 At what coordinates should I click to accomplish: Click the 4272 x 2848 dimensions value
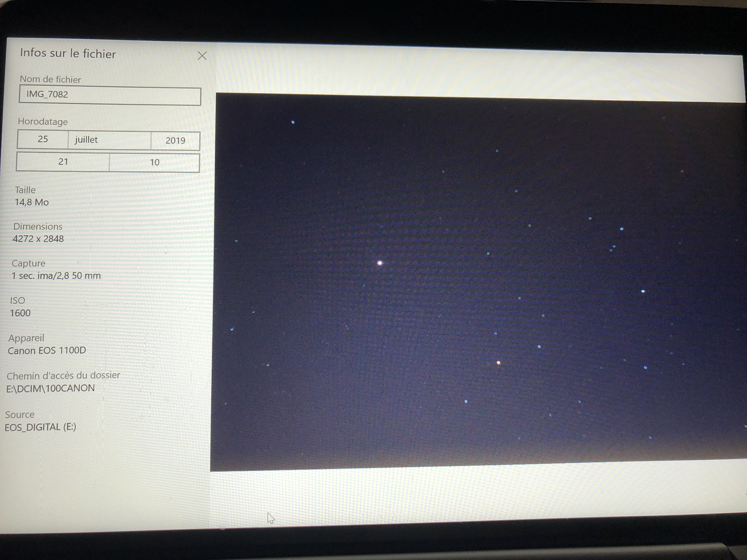(38, 239)
